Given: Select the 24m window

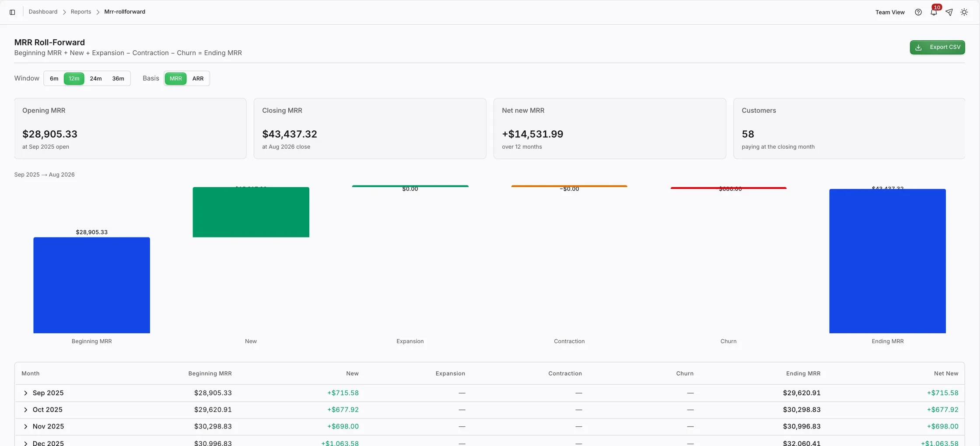Looking at the screenshot, I should coord(96,79).
